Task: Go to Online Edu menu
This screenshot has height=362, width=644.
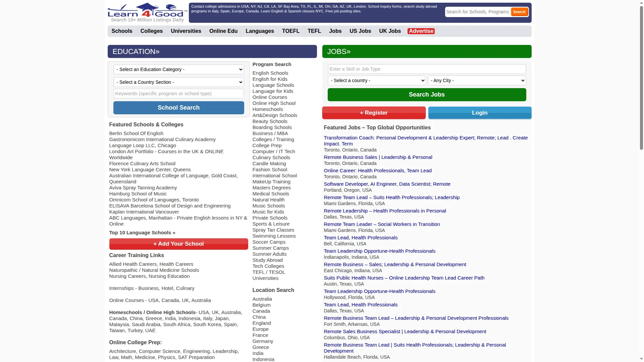Action: 223,31
